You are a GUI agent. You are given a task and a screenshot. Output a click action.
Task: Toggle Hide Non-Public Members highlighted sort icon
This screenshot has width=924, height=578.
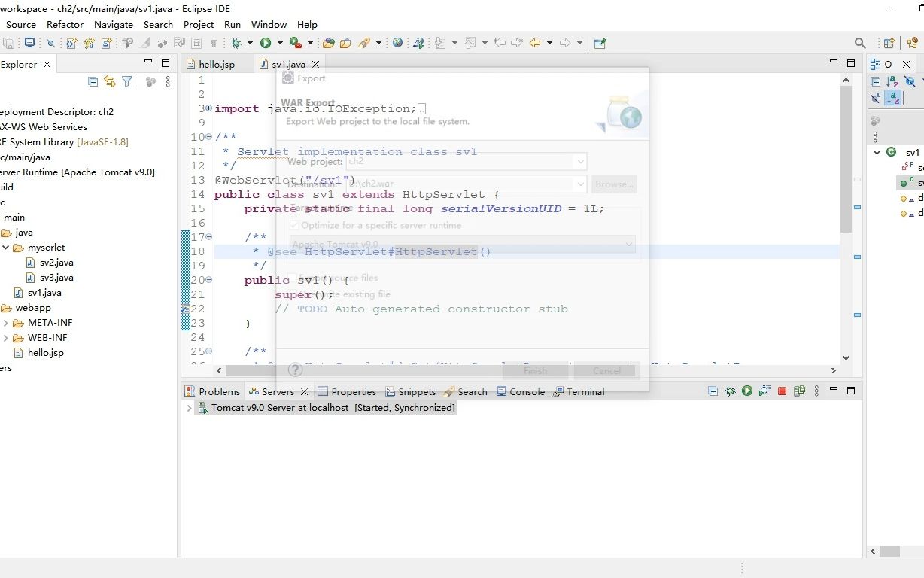click(893, 98)
